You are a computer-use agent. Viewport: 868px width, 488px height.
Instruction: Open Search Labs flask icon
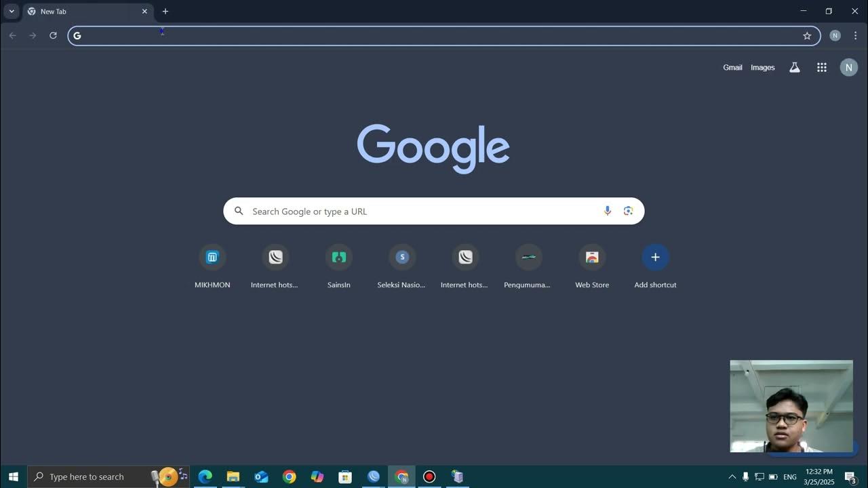795,67
